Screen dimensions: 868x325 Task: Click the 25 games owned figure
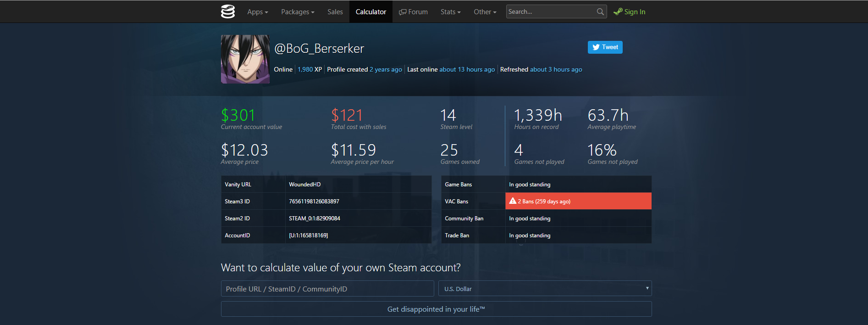[449, 150]
